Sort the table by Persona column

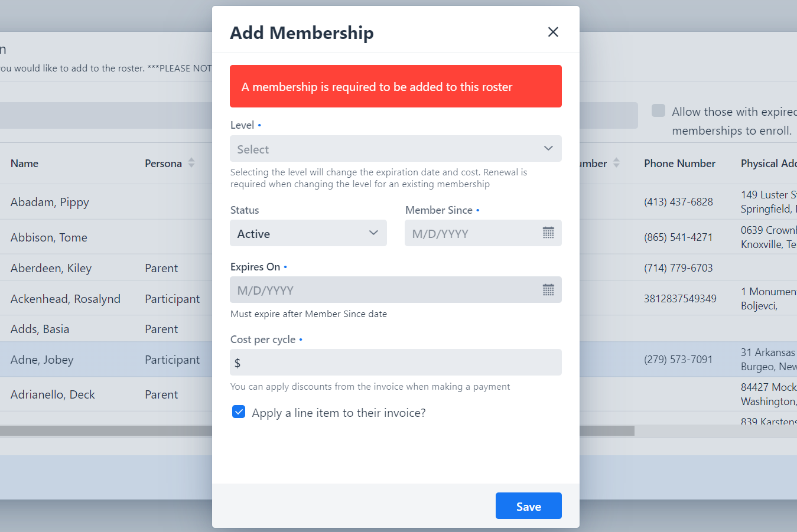point(191,163)
